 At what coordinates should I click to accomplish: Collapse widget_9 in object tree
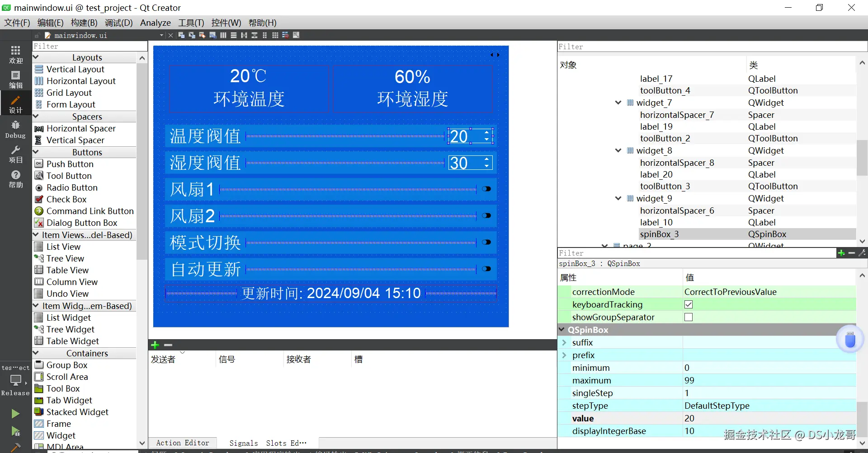click(x=618, y=198)
